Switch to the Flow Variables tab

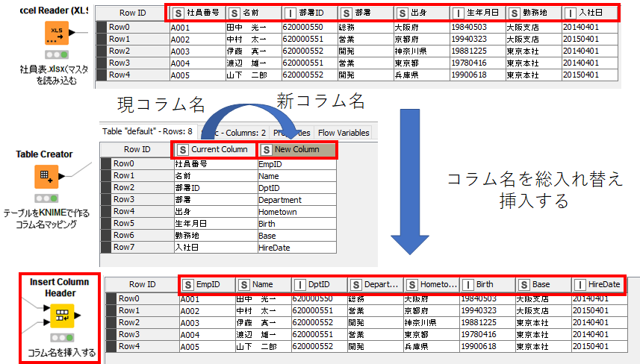[344, 133]
